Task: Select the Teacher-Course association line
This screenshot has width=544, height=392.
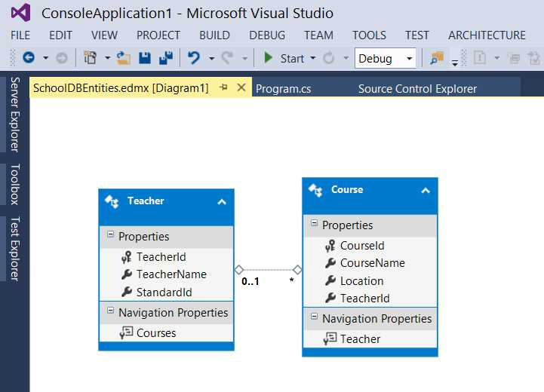Action: [268, 270]
